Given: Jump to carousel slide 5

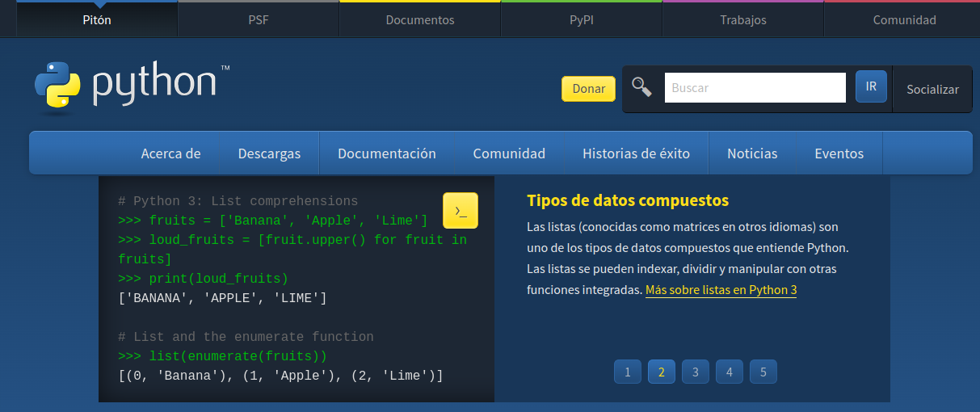Looking at the screenshot, I should click(763, 372).
